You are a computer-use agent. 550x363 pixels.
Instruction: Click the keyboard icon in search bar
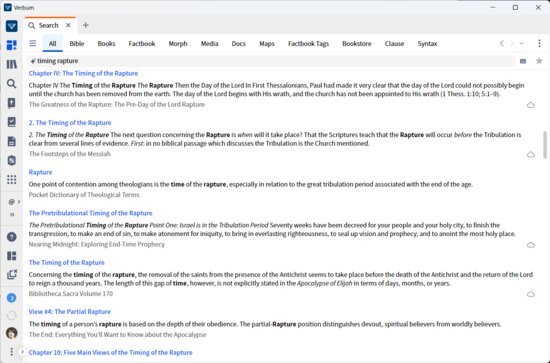tap(523, 61)
